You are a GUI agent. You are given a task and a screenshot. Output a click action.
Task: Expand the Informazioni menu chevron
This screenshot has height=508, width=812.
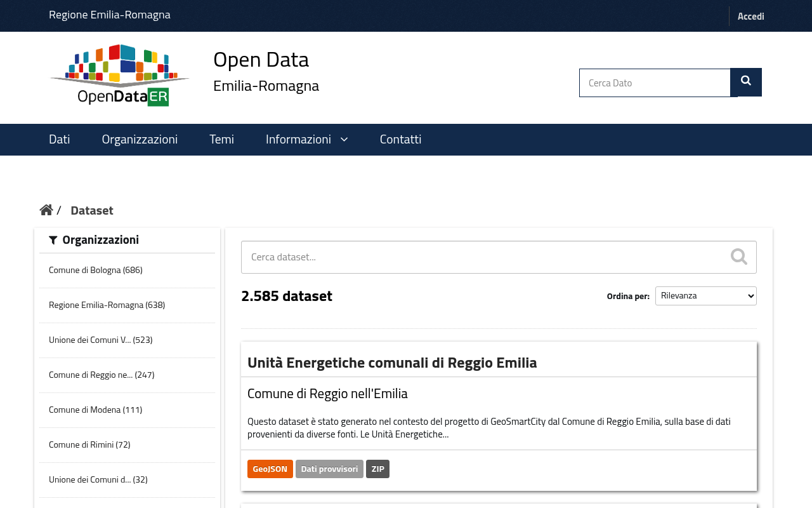(344, 139)
